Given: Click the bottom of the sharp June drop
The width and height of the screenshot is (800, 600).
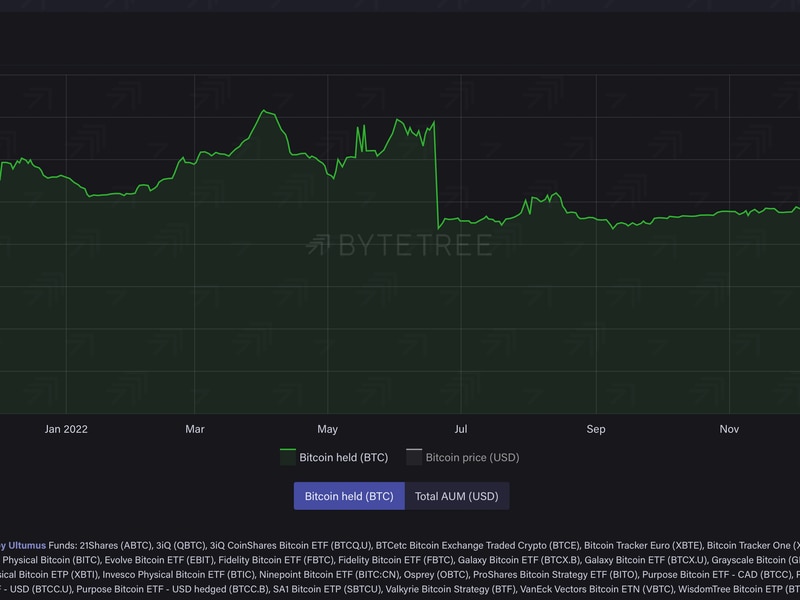Looking at the screenshot, I should coord(439,226).
